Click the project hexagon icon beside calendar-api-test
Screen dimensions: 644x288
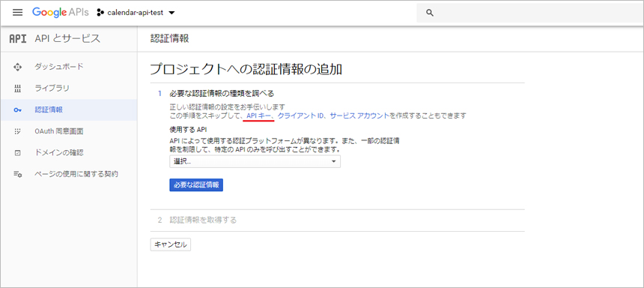[x=100, y=13]
